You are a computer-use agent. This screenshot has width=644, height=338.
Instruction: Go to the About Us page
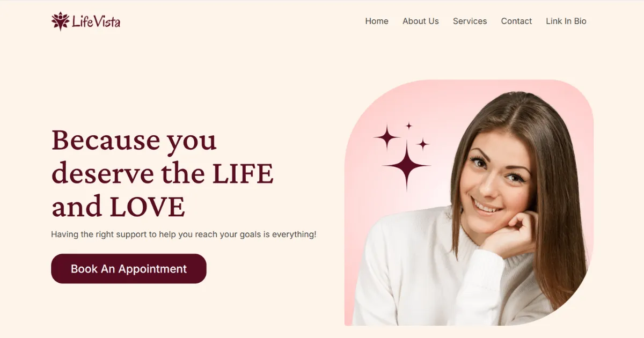421,21
